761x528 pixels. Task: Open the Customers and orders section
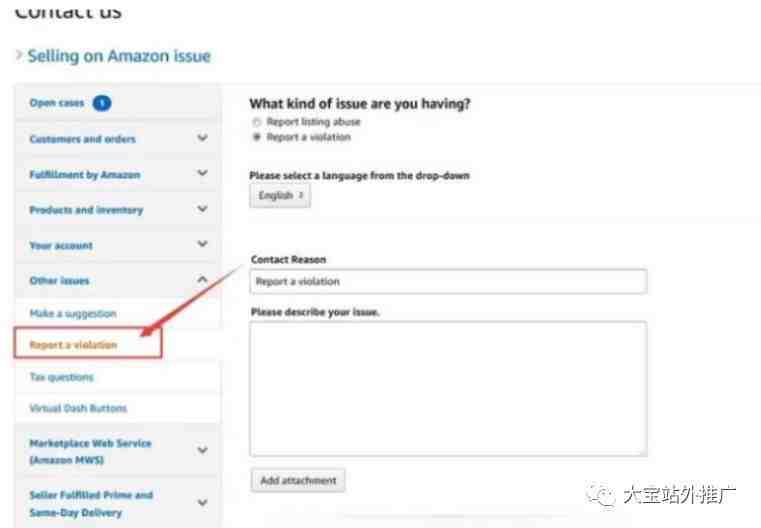tap(83, 139)
